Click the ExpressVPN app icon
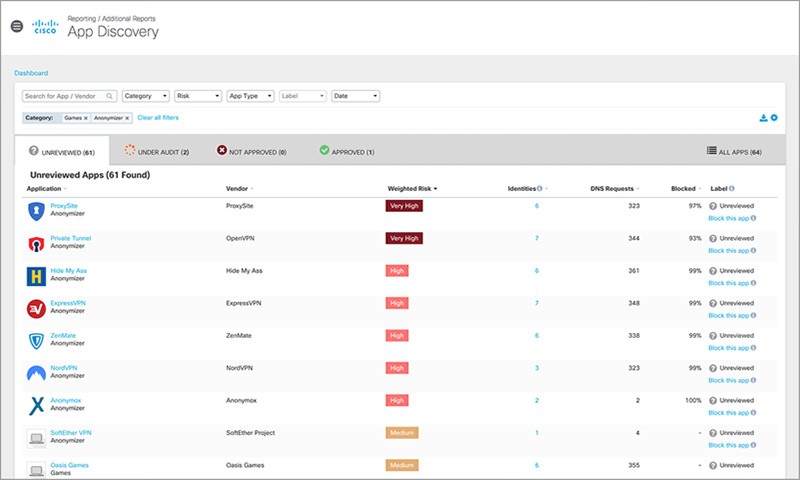The image size is (800, 480). tap(36, 309)
